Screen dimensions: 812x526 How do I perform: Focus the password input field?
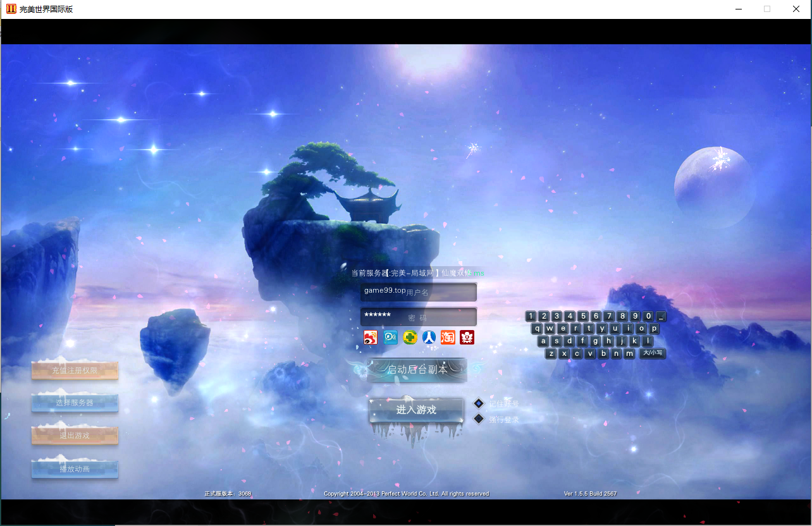[x=418, y=317]
